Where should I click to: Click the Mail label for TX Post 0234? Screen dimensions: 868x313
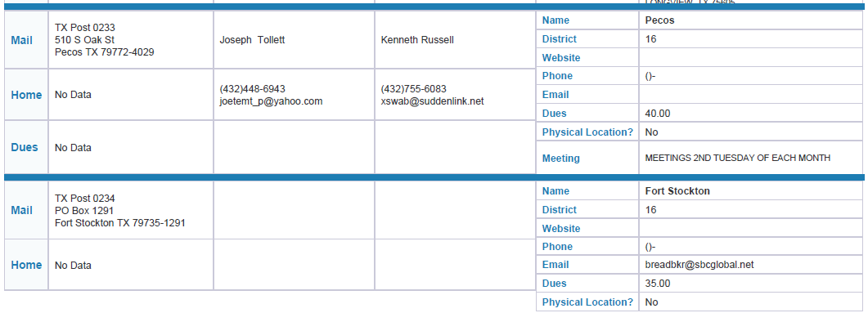[21, 210]
